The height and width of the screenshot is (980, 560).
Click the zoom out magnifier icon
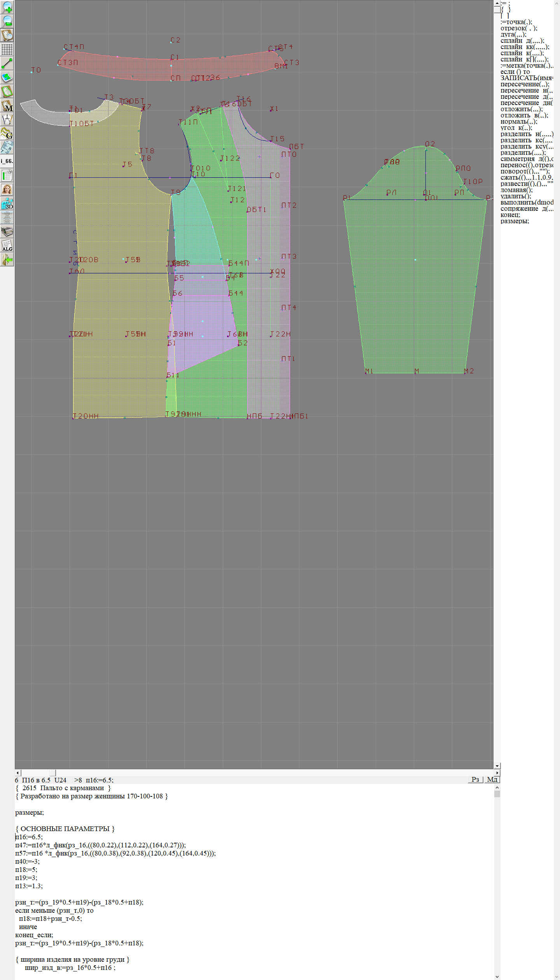point(7,21)
